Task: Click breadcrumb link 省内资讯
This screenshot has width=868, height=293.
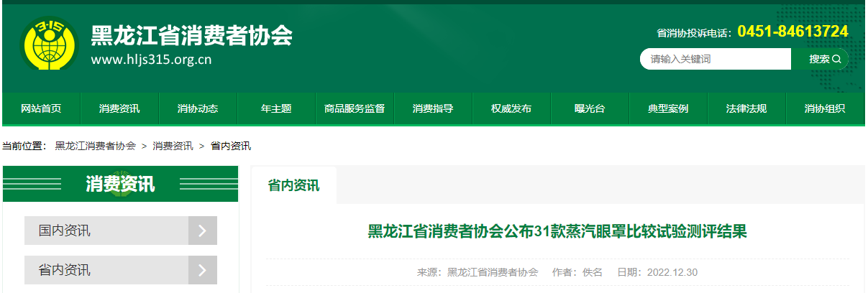Action: pyautogui.click(x=230, y=146)
